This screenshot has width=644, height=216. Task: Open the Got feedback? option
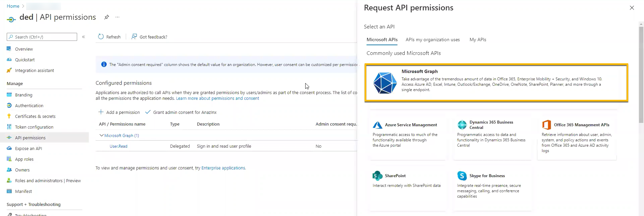tap(149, 37)
